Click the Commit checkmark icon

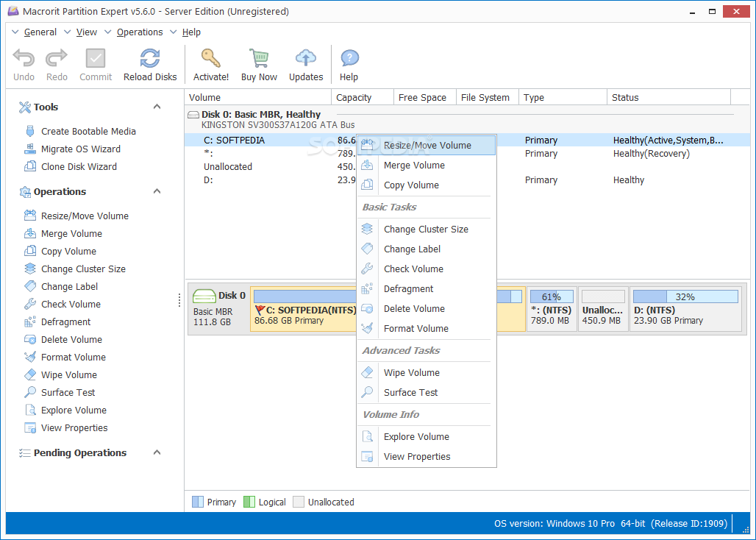click(96, 59)
